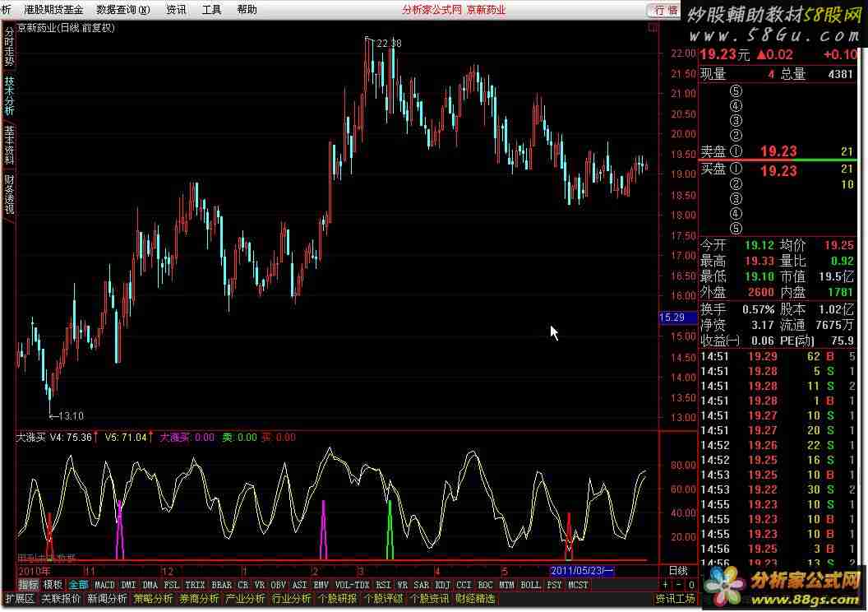Switch to 技术分析 side tab

point(9,95)
